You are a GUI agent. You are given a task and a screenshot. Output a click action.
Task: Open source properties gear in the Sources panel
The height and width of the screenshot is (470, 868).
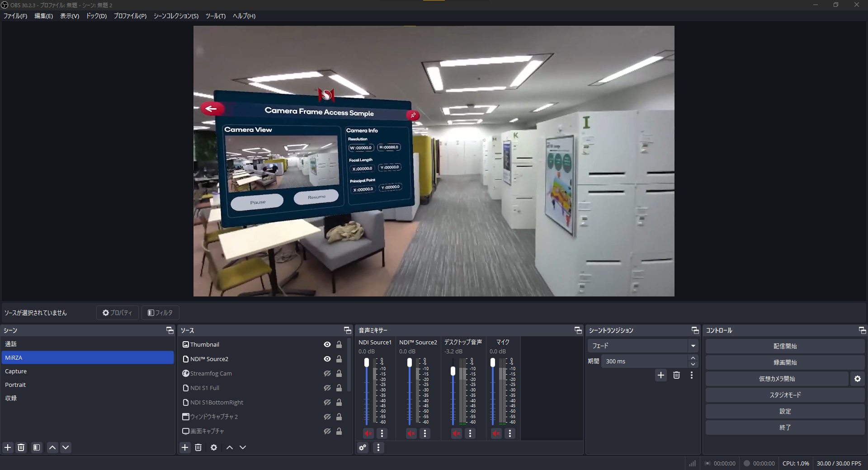click(x=214, y=447)
